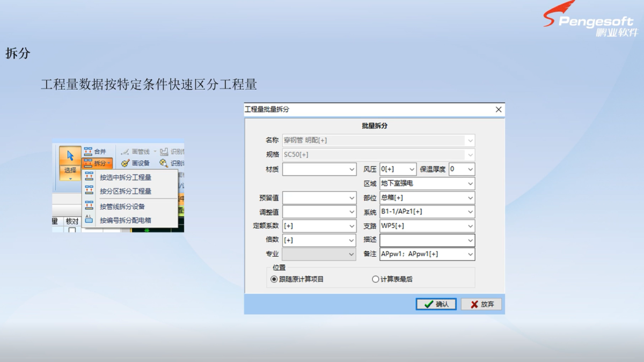
Task: Open the 调整值 combo box
Action: (319, 212)
